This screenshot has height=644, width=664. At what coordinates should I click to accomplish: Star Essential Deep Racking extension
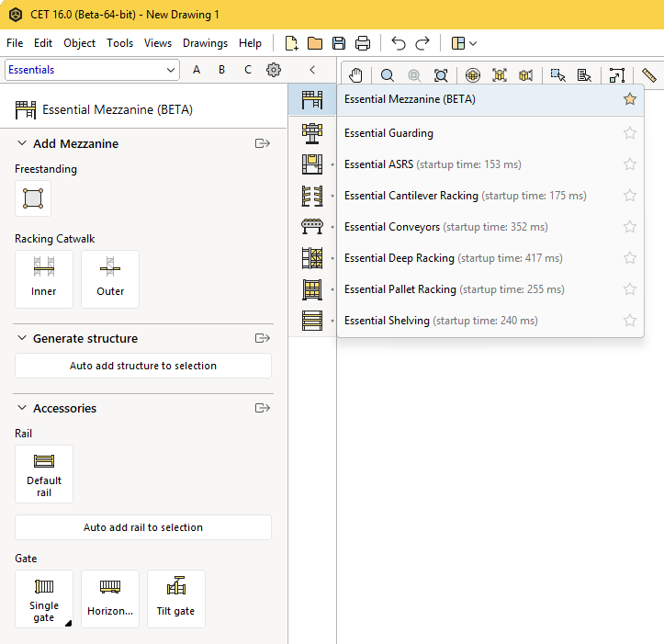click(630, 258)
